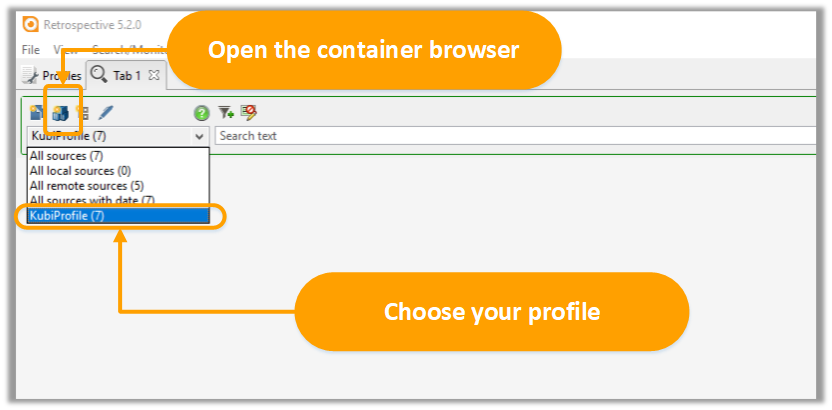
Task: Switch to the Profiles tab
Action: coord(51,76)
